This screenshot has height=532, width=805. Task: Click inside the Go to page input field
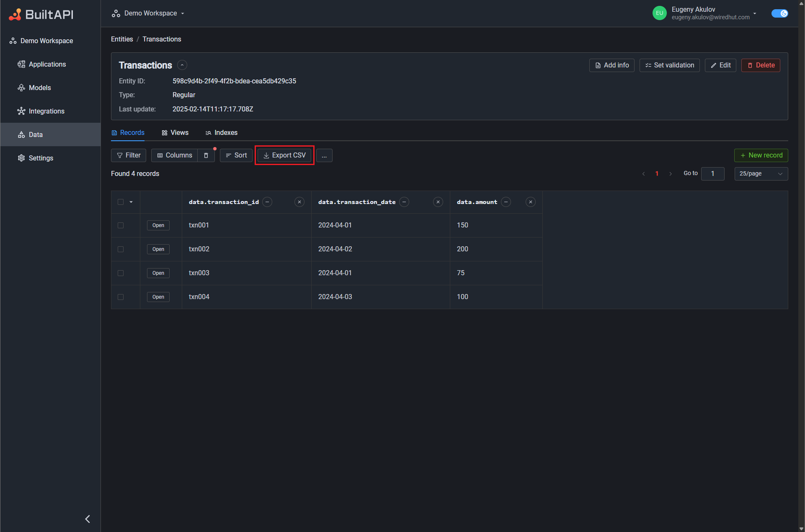(712, 173)
